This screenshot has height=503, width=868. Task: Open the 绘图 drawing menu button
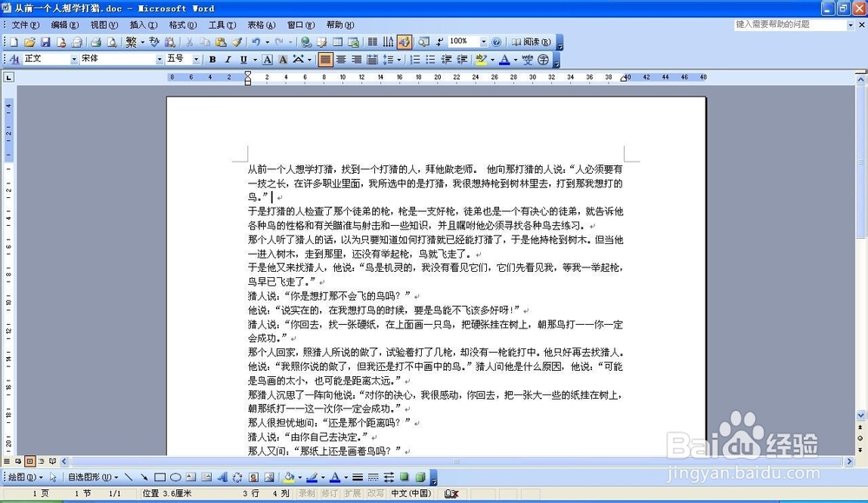pos(25,477)
